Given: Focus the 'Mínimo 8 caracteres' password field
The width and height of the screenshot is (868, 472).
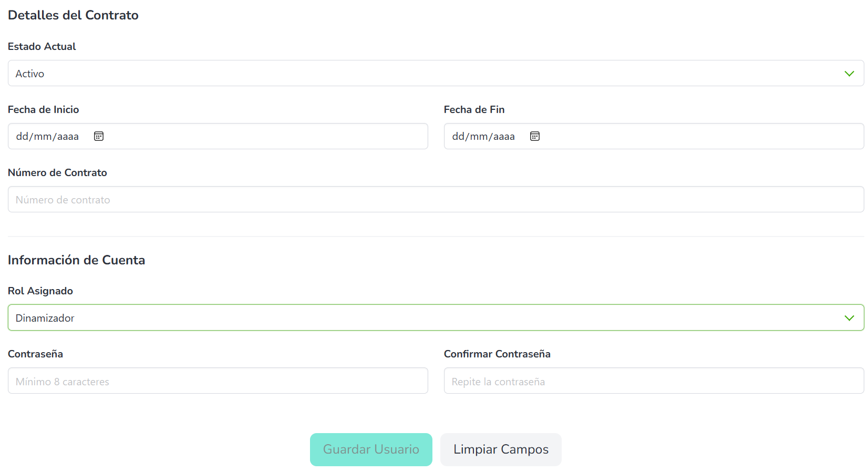Looking at the screenshot, I should click(218, 381).
